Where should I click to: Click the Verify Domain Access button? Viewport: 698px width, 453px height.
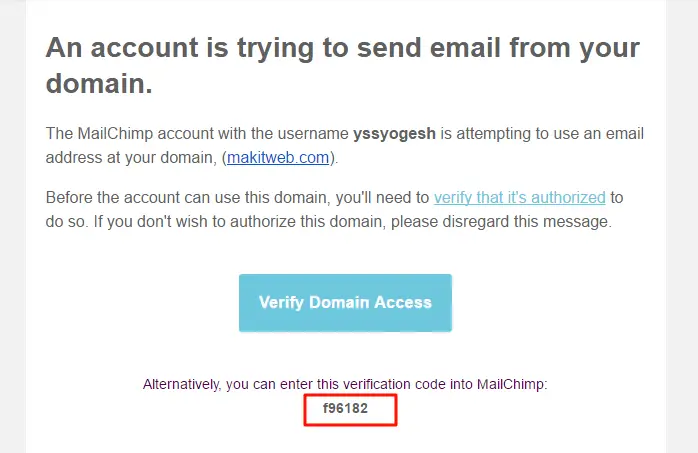point(345,303)
